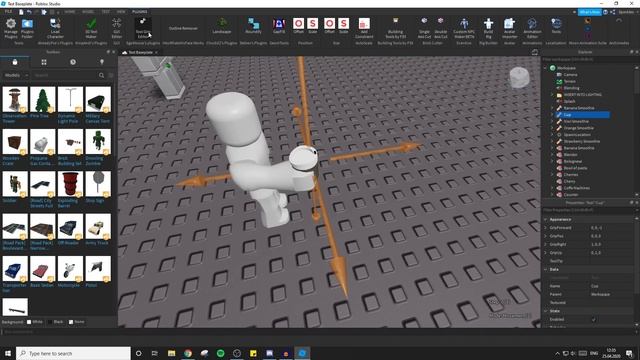This screenshot has height=360, width=640.
Task: Choose the None background option
Action: pos(77,322)
